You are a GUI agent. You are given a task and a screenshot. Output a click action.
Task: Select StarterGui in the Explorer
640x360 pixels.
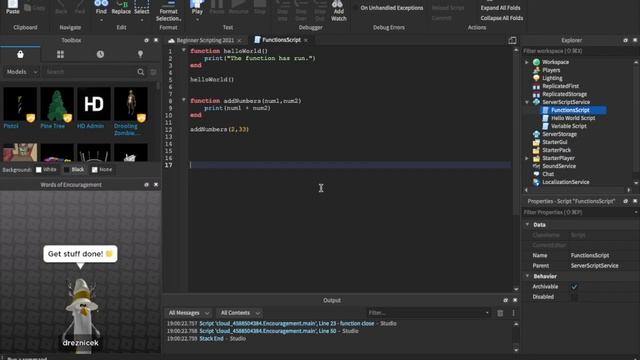(554, 142)
